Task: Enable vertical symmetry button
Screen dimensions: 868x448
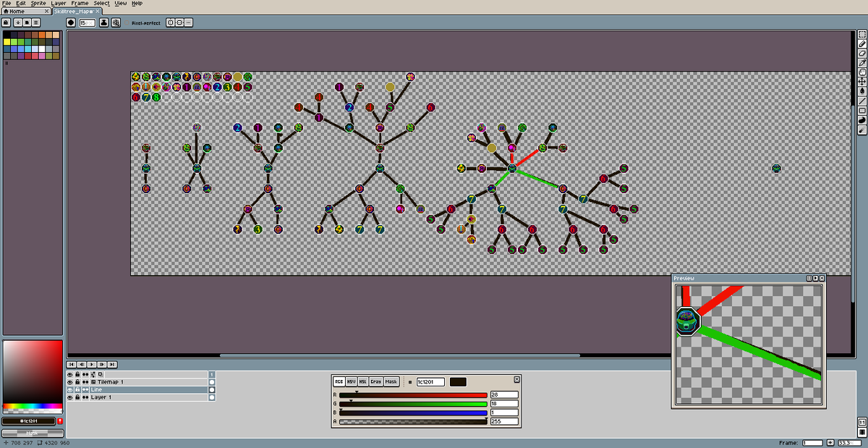Action: click(179, 22)
